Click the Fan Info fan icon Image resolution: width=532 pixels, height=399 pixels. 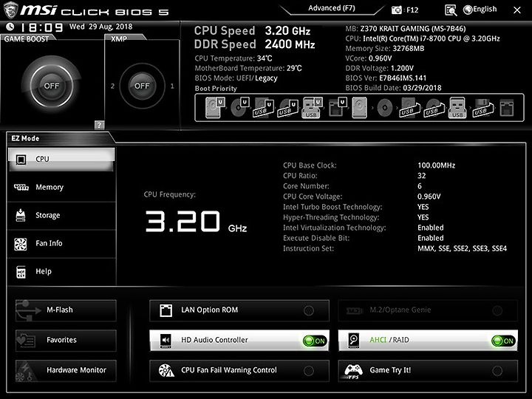(x=21, y=244)
